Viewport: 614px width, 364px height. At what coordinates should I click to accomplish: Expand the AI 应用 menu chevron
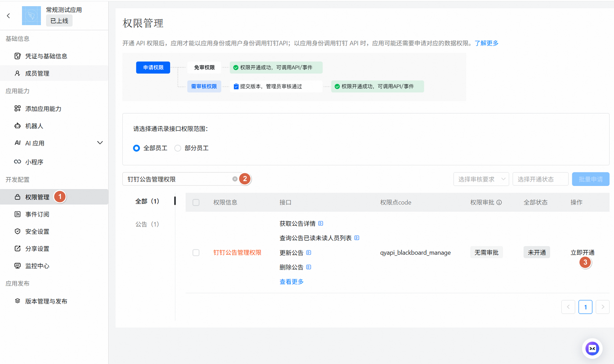[100, 143]
